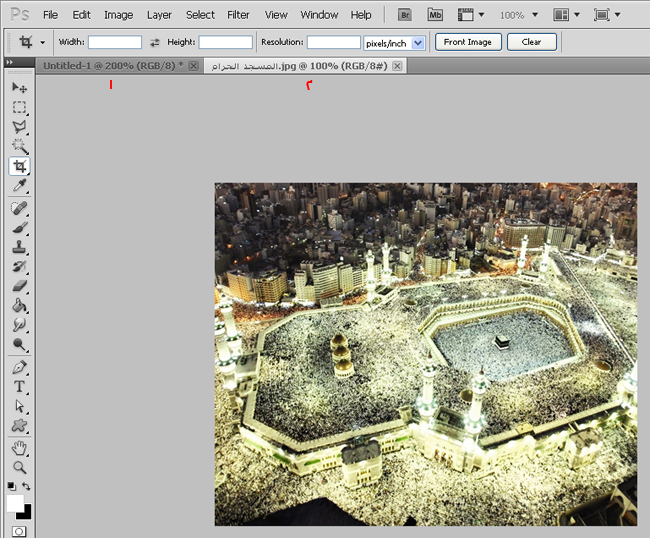Swap foreground and background colors
This screenshot has width=650, height=538.
(x=27, y=486)
